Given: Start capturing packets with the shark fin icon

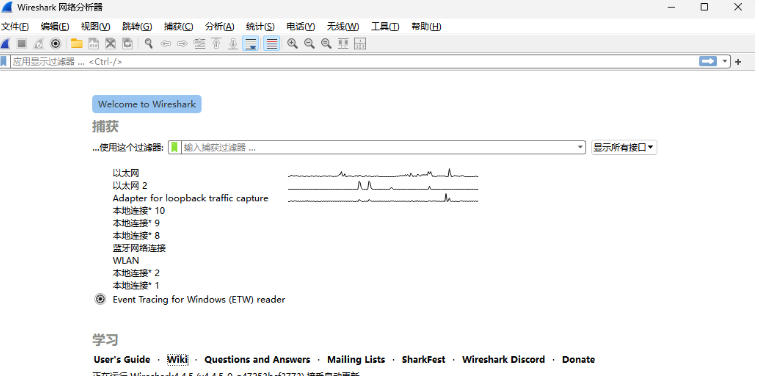Looking at the screenshot, I should point(5,44).
